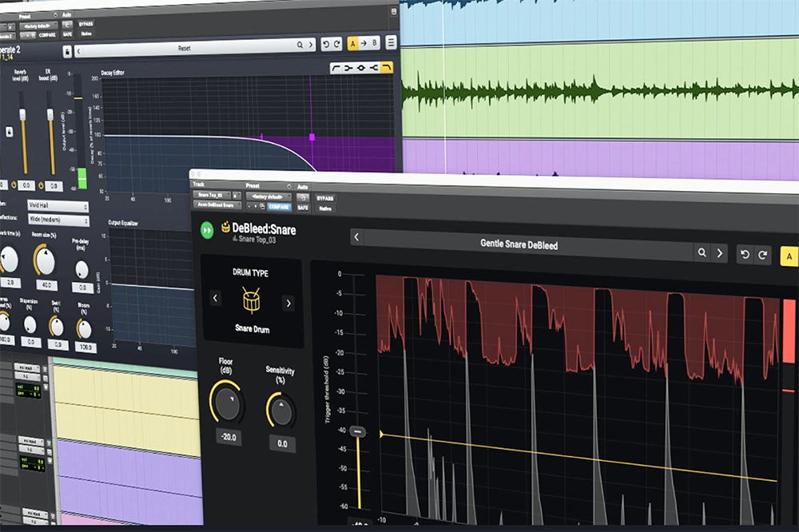
Task: Select the highlighted high-shelf filter shape icon
Action: pos(387,69)
